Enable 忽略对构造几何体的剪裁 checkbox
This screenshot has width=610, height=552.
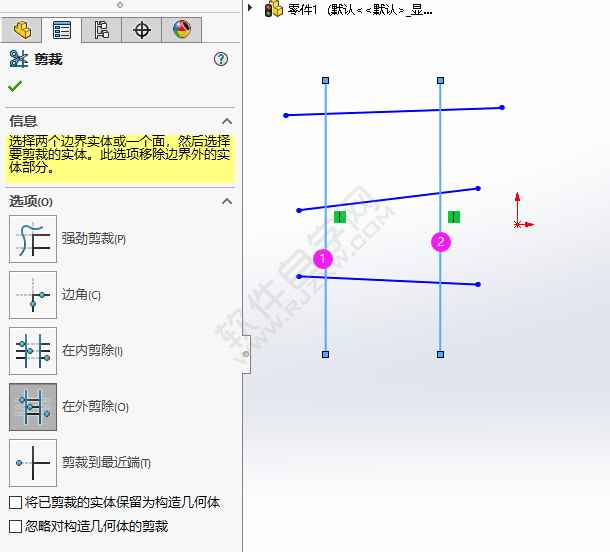15,527
